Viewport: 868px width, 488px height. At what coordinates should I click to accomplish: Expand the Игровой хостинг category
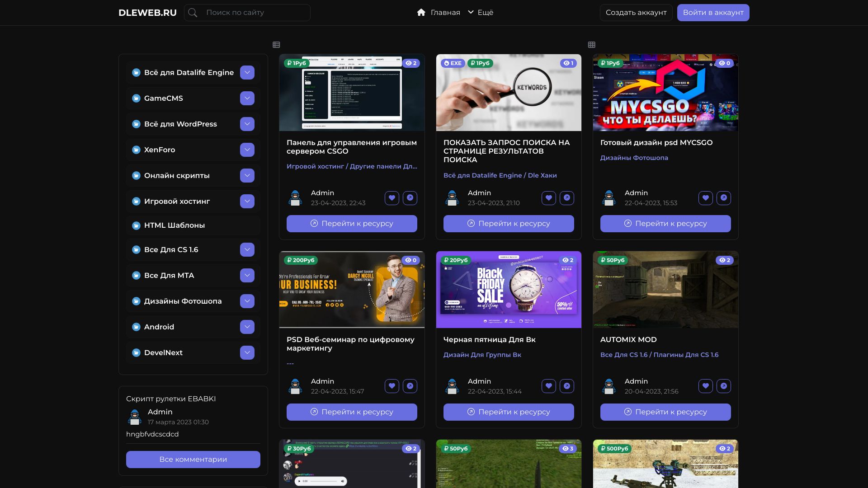(247, 202)
